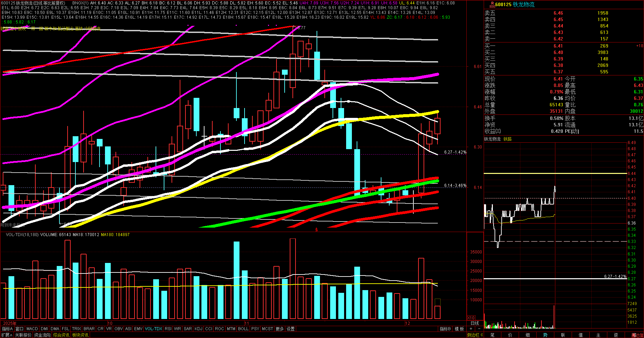Switch sidebar to 联 linked tab
This screenshot has height=338, width=644.
click(563, 335)
